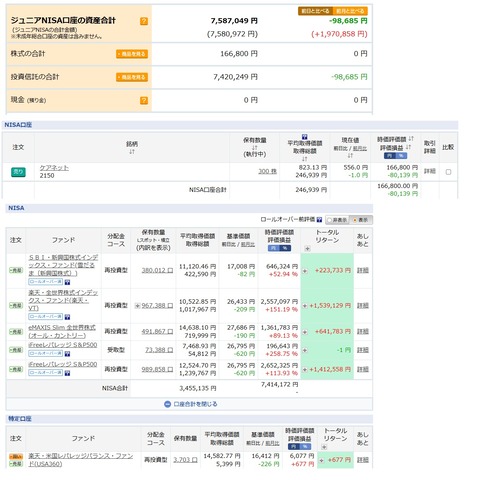
Task: Open 詳細 link for +677 円 row
Action: pos(363,460)
